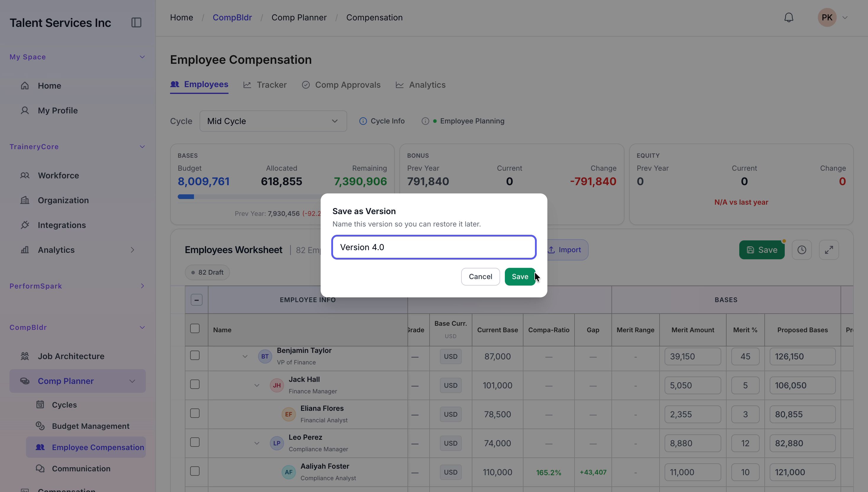Click the bases budget progress bar
The image size is (868, 492).
click(x=249, y=197)
